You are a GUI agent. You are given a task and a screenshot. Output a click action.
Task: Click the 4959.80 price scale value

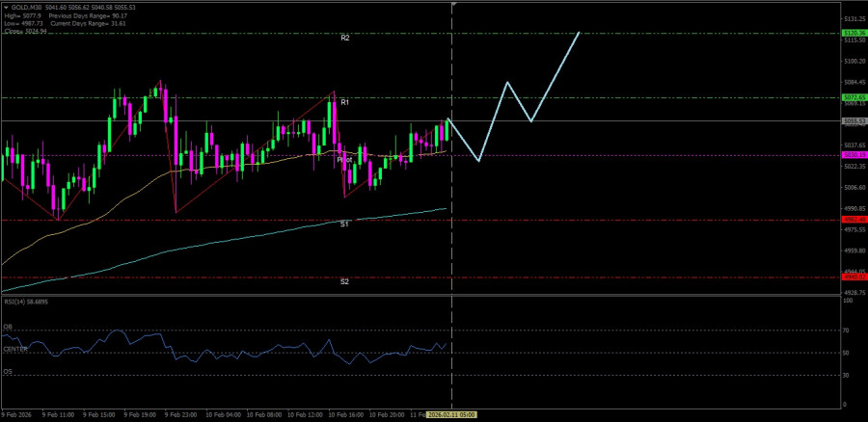pyautogui.click(x=854, y=251)
